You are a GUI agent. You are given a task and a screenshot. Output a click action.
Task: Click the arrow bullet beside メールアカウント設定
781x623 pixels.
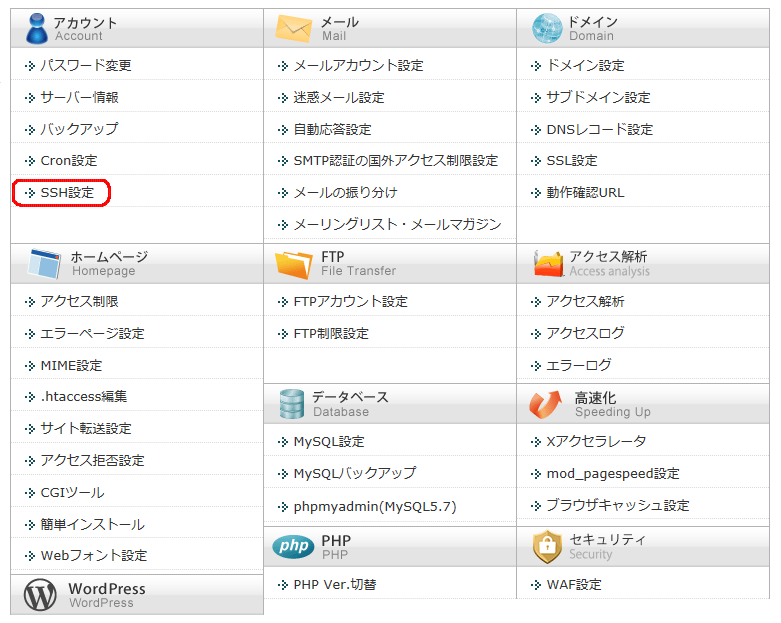[283, 66]
